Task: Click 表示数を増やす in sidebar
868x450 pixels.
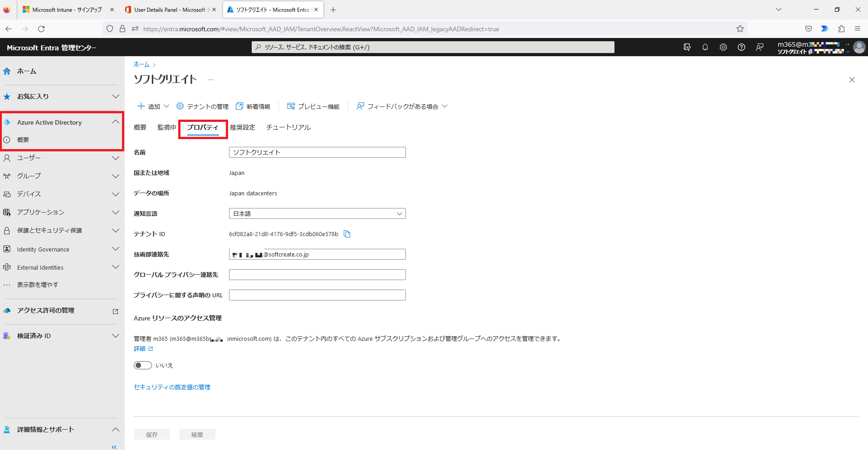Action: tap(38, 285)
